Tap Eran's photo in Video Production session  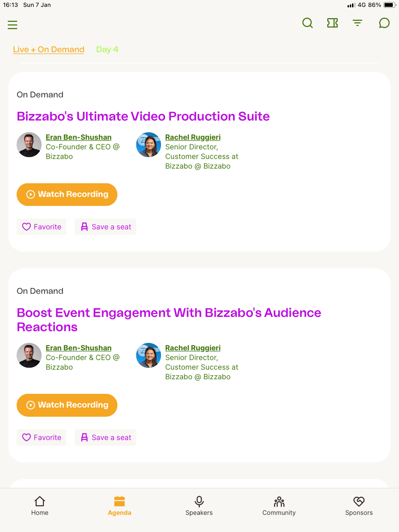coord(29,145)
